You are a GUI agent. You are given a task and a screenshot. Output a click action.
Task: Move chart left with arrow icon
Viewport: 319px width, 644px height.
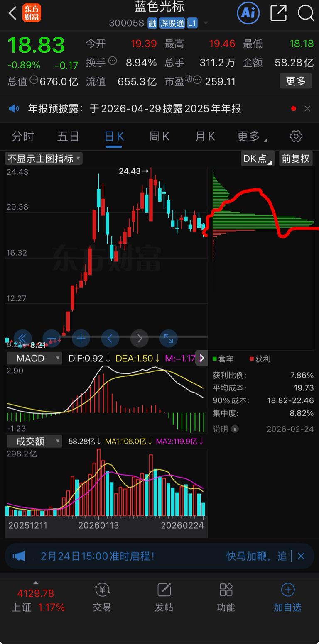pos(110,338)
